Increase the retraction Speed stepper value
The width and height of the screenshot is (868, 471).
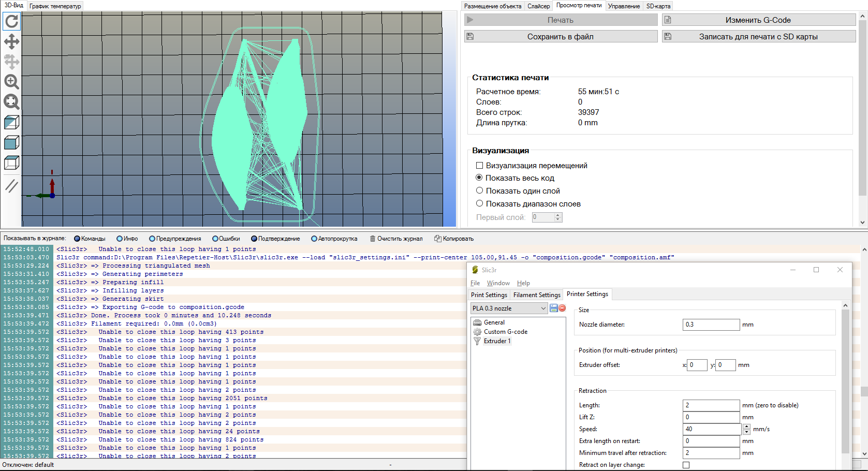pos(746,426)
